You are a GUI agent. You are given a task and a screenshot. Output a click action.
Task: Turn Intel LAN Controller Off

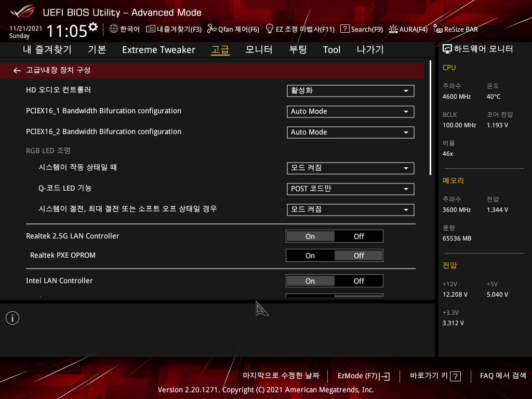[358, 281]
